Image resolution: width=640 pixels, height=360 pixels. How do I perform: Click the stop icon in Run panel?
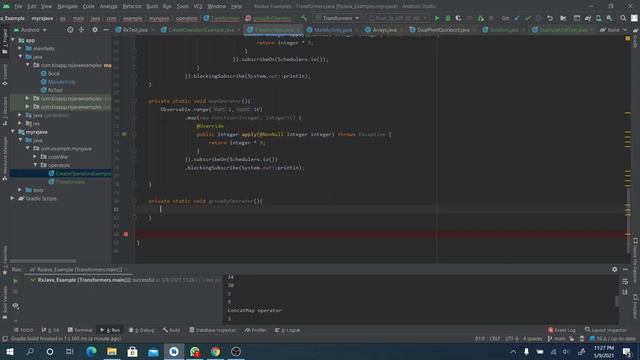16,292
